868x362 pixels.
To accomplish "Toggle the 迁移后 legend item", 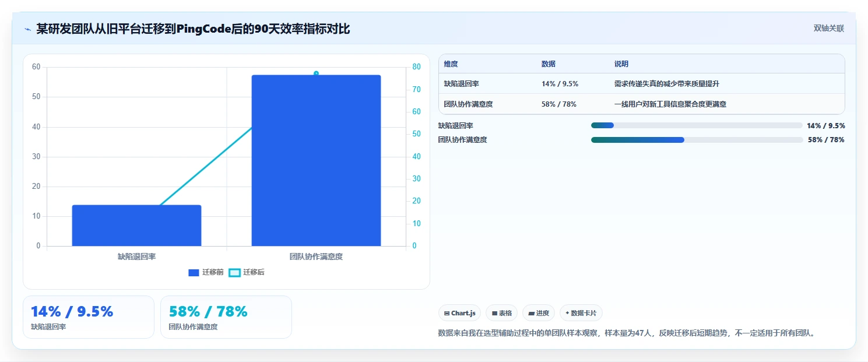I will 247,272.
